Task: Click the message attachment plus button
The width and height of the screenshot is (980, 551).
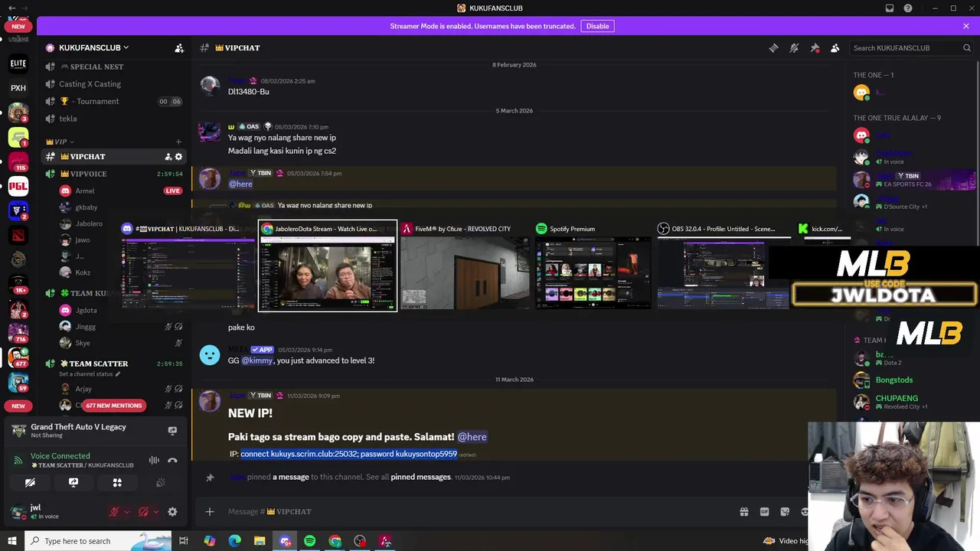Action: (210, 511)
